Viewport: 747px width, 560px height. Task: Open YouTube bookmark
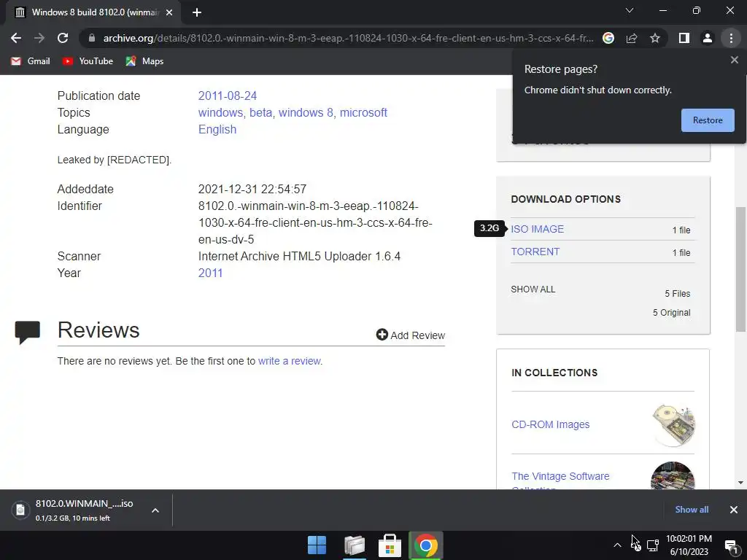[x=88, y=61]
